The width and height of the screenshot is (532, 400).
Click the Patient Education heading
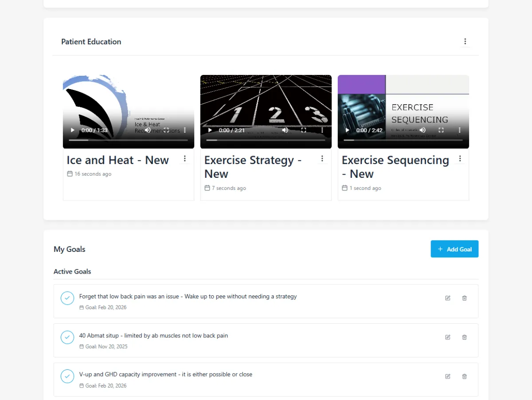(x=91, y=42)
